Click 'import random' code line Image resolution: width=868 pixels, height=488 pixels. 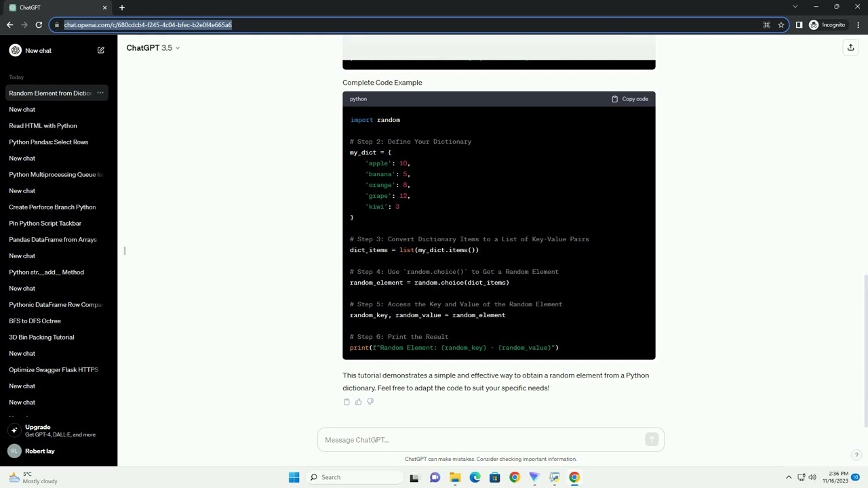(375, 120)
